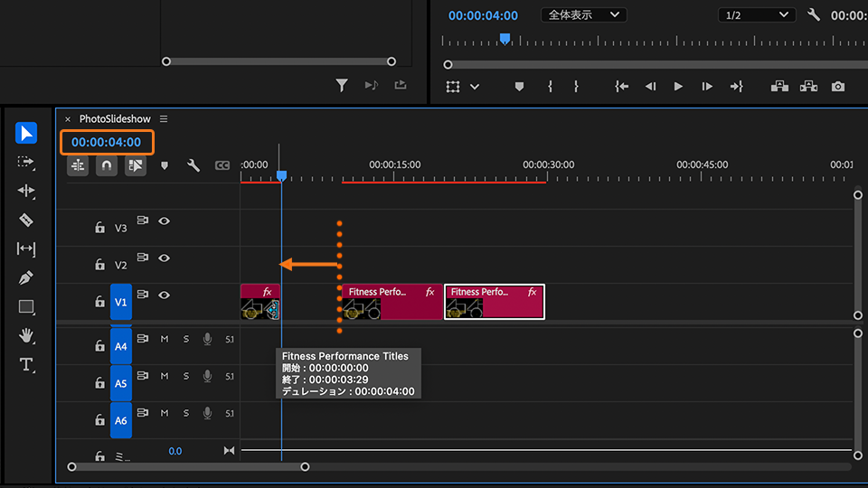The image size is (868, 488).
Task: Toggle lock on track V3
Action: [x=99, y=227]
